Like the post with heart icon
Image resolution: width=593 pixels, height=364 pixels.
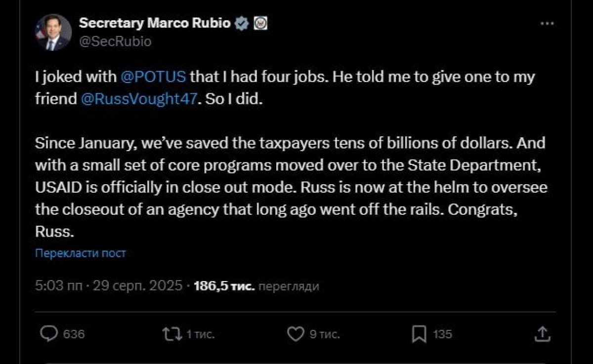point(296,334)
